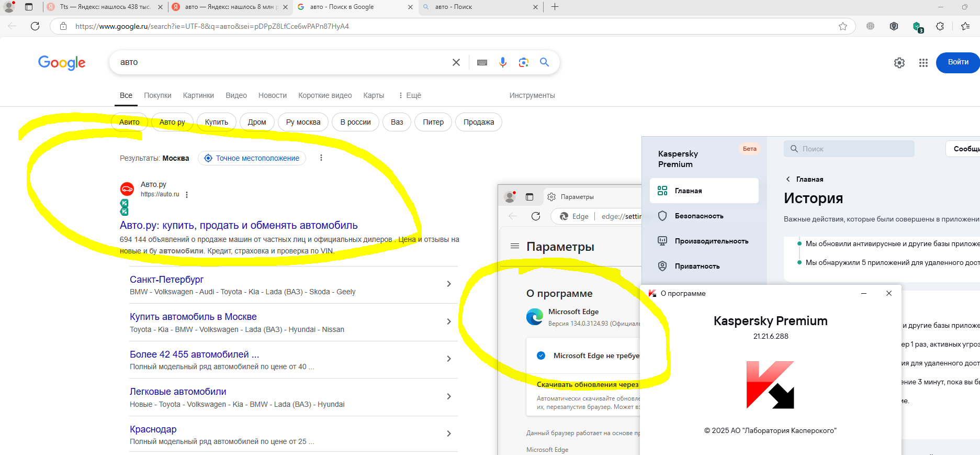Expand Купить автомобиль в Москве chevron
Viewport: 980px width, 455px height.
pyautogui.click(x=449, y=321)
